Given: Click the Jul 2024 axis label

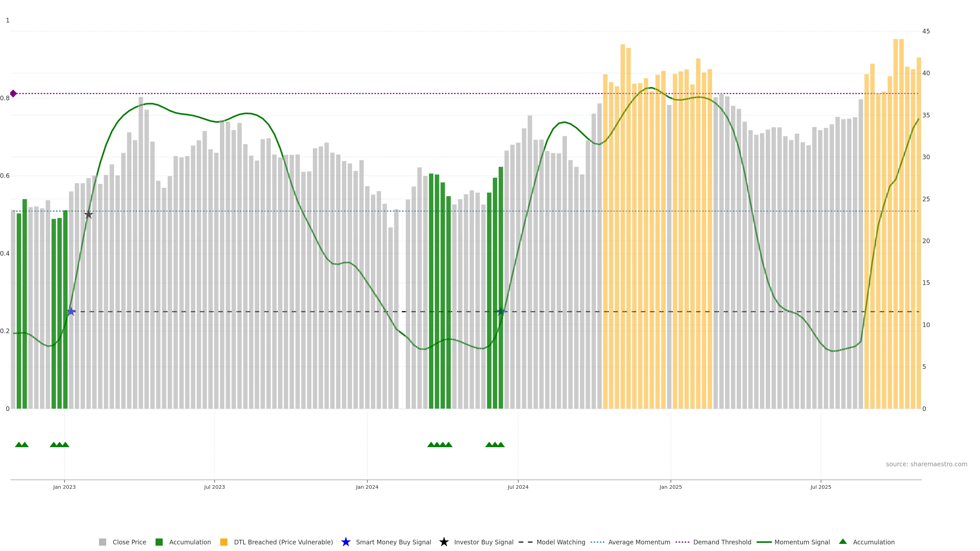Looking at the screenshot, I should [x=518, y=487].
